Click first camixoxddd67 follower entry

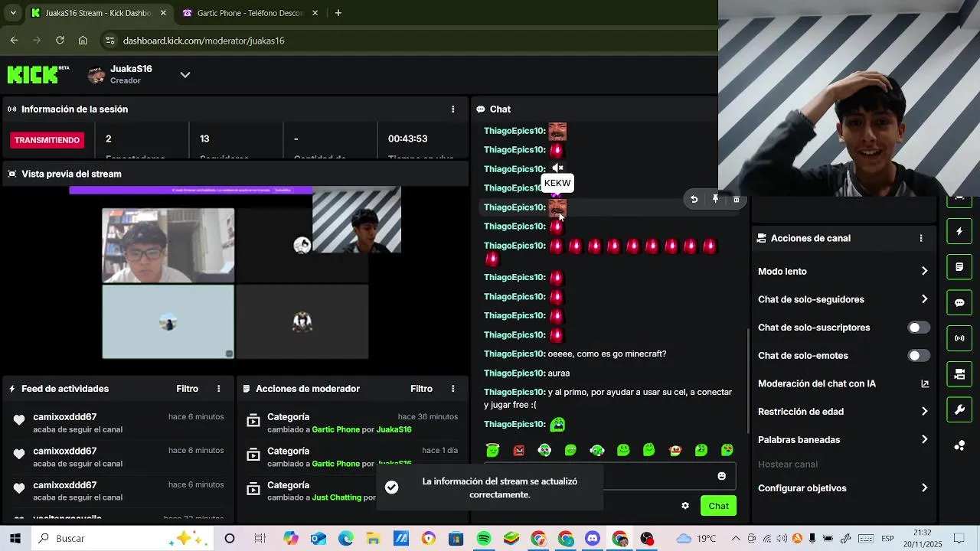pyautogui.click(x=117, y=422)
